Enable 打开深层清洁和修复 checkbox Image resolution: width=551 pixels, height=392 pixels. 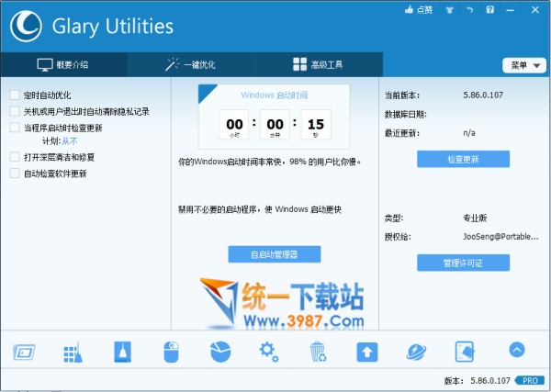pyautogui.click(x=15, y=157)
